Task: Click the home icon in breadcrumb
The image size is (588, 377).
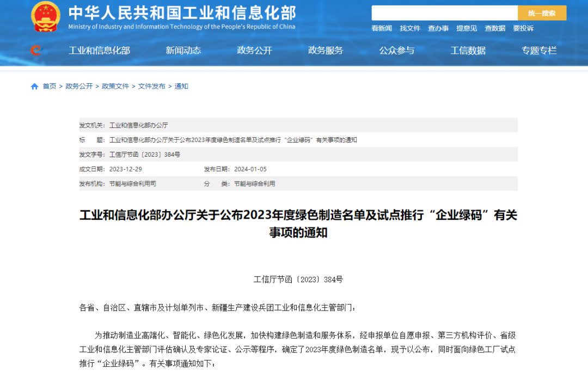Action: click(x=34, y=86)
